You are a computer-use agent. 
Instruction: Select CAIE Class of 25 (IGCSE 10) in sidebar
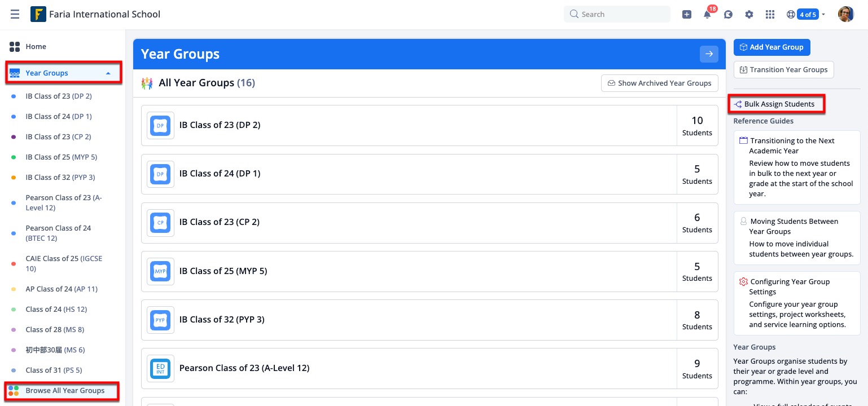pyautogui.click(x=63, y=263)
